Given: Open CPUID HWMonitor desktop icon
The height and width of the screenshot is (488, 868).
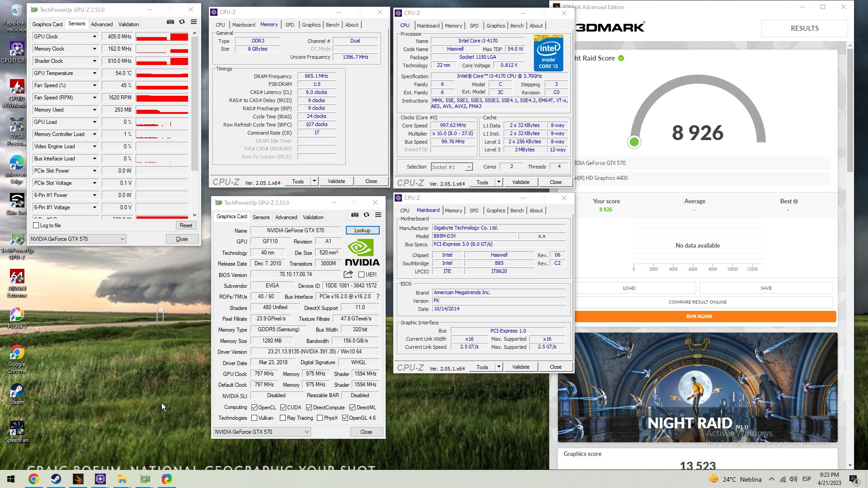Looking at the screenshot, I should 17,94.
